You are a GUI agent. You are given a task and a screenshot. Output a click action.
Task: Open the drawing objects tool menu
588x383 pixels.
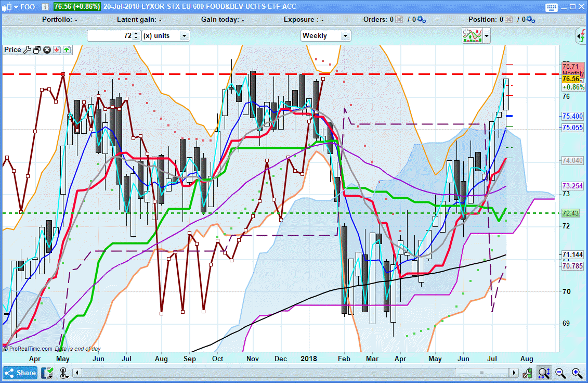[x=64, y=373]
